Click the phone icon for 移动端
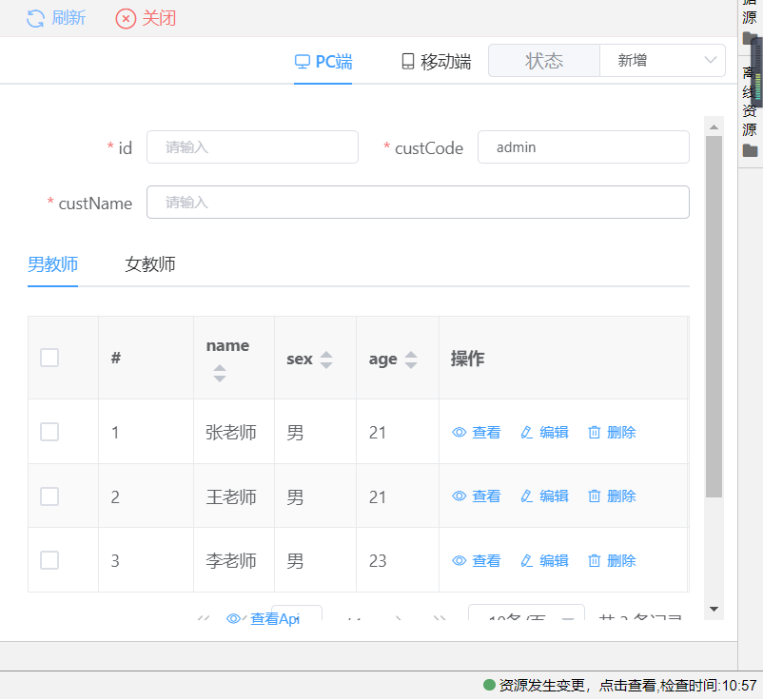This screenshot has height=700, width=763. pos(408,62)
